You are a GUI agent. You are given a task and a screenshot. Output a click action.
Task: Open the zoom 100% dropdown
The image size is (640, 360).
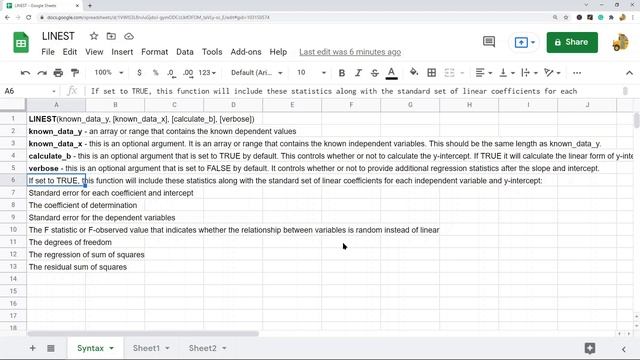(109, 73)
